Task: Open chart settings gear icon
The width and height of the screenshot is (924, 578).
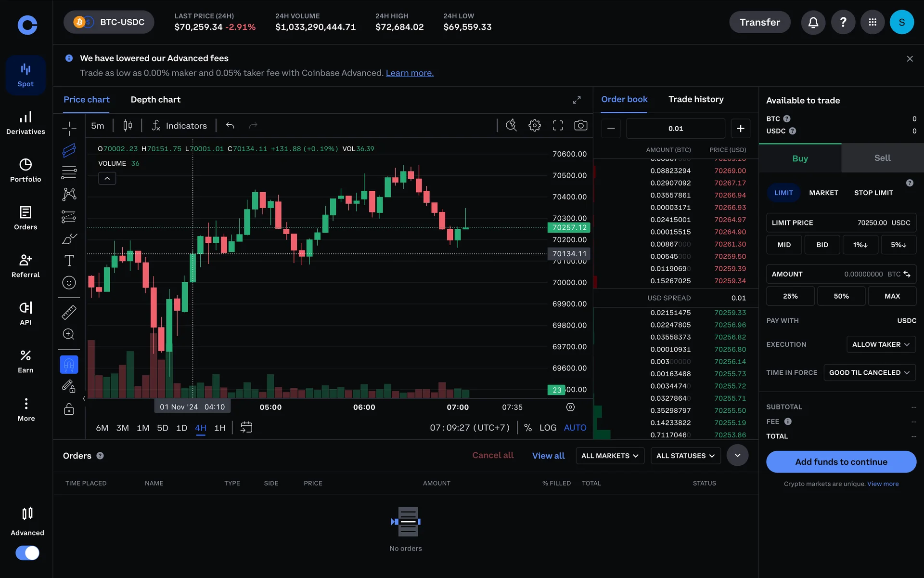Action: coord(534,126)
